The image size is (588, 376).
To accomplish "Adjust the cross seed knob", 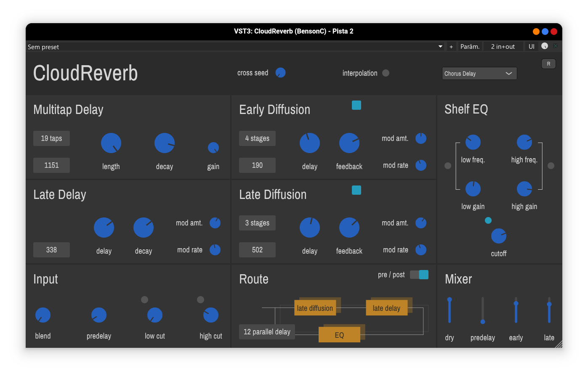I will [280, 72].
